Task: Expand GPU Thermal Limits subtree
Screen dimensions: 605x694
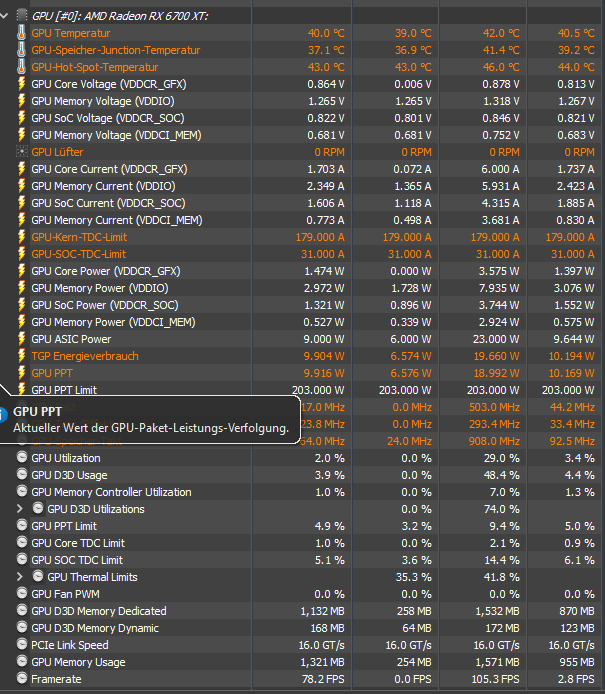Action: 19,577
